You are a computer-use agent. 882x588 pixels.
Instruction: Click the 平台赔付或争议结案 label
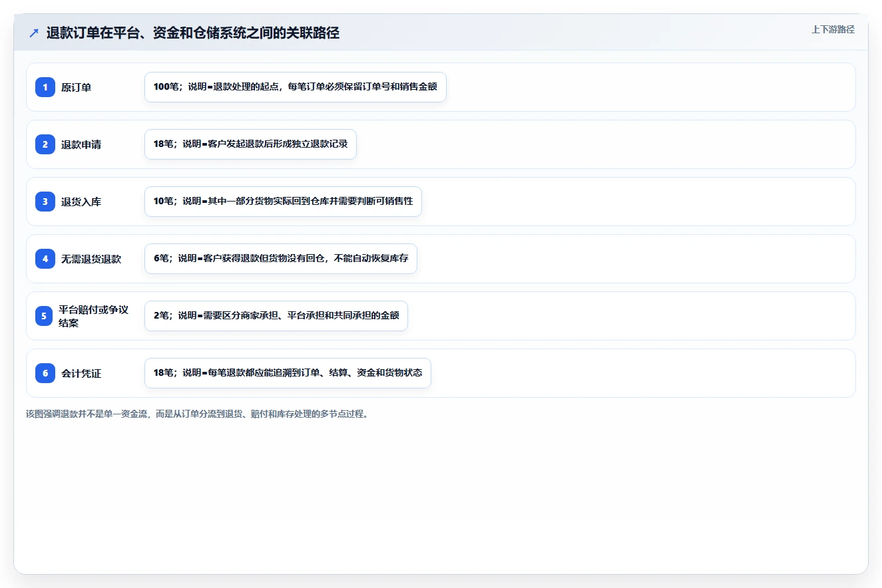[93, 316]
